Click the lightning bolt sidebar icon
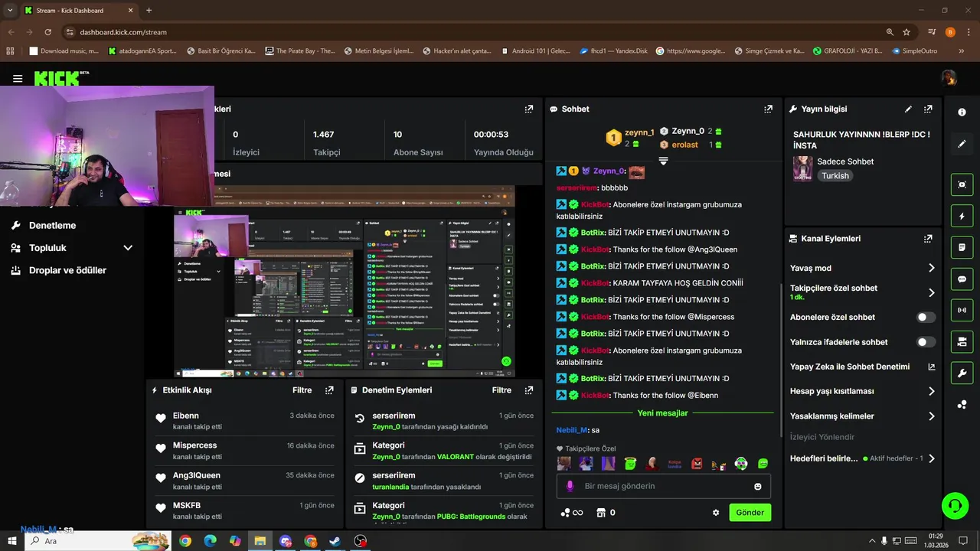Viewport: 980px width, 551px height. point(962,217)
